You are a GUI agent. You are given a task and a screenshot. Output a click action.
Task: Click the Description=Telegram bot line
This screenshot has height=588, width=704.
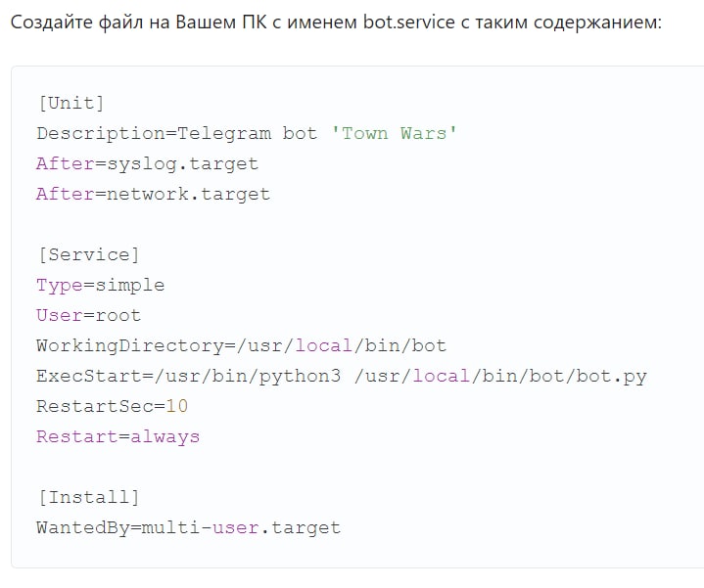click(247, 134)
